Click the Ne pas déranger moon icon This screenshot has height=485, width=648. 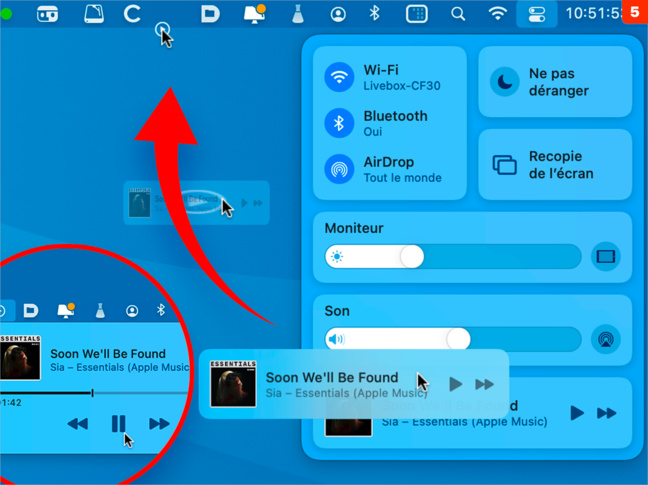point(505,82)
